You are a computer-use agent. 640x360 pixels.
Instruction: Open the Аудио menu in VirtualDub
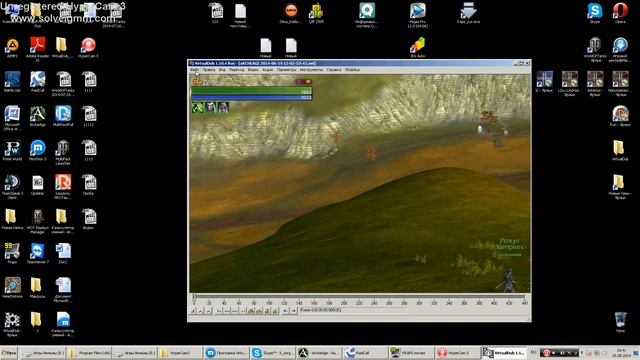click(268, 70)
